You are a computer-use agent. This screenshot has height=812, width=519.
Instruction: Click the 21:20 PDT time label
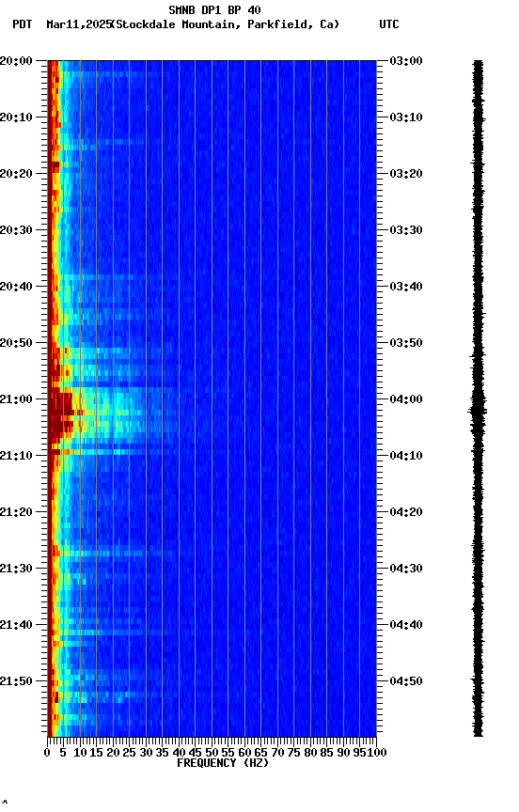(x=16, y=513)
